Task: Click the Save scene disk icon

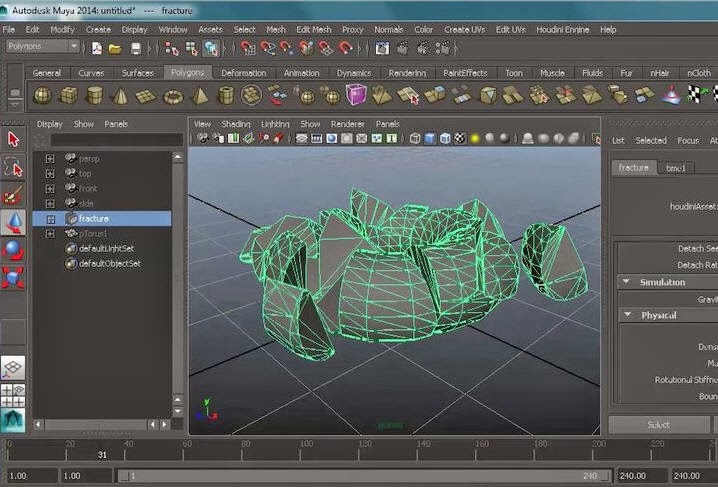Action: (x=136, y=48)
